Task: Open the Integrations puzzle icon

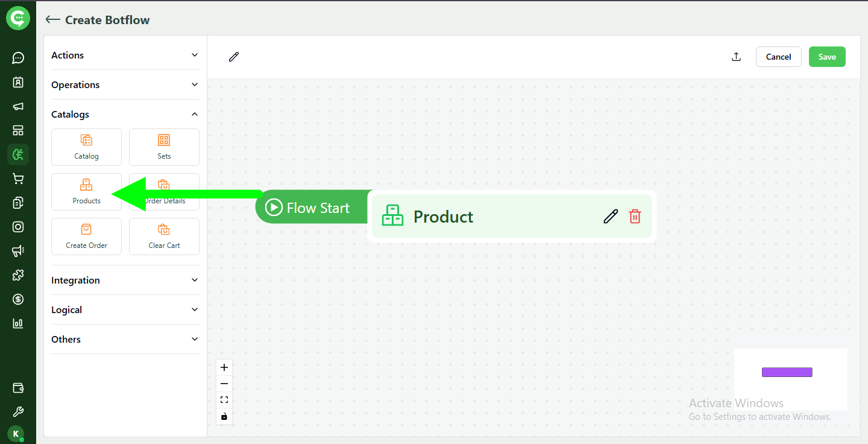Action: click(x=18, y=275)
